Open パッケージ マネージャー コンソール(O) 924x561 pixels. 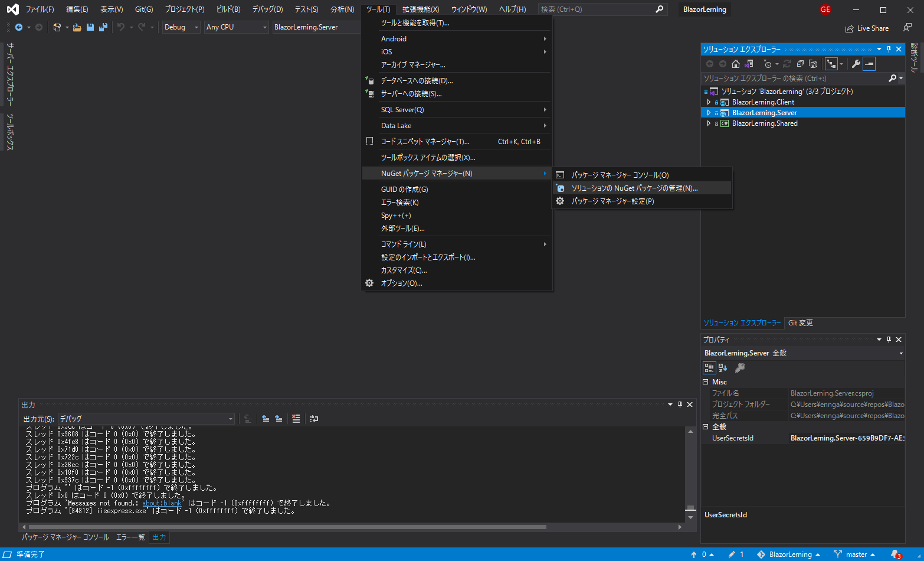[642, 175]
